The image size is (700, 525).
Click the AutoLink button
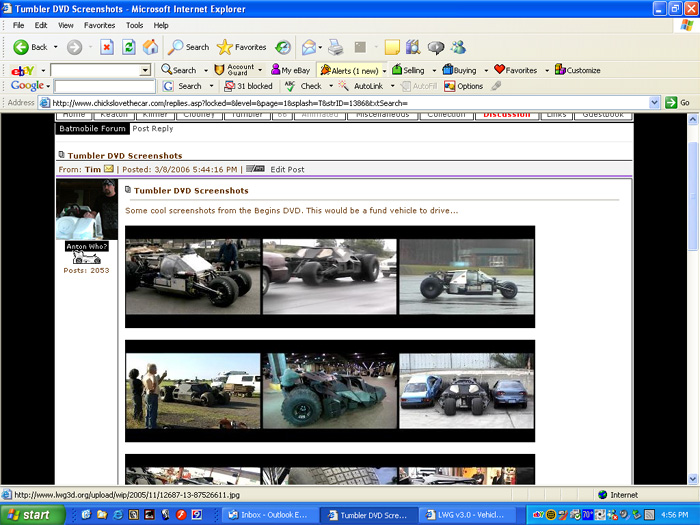tap(361, 86)
